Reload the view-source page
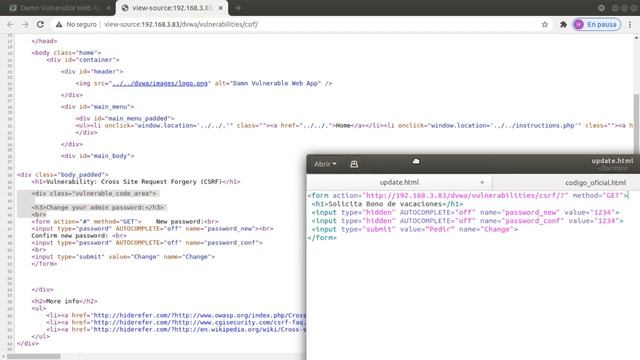Viewport: 640px width, 360px height. (x=40, y=24)
